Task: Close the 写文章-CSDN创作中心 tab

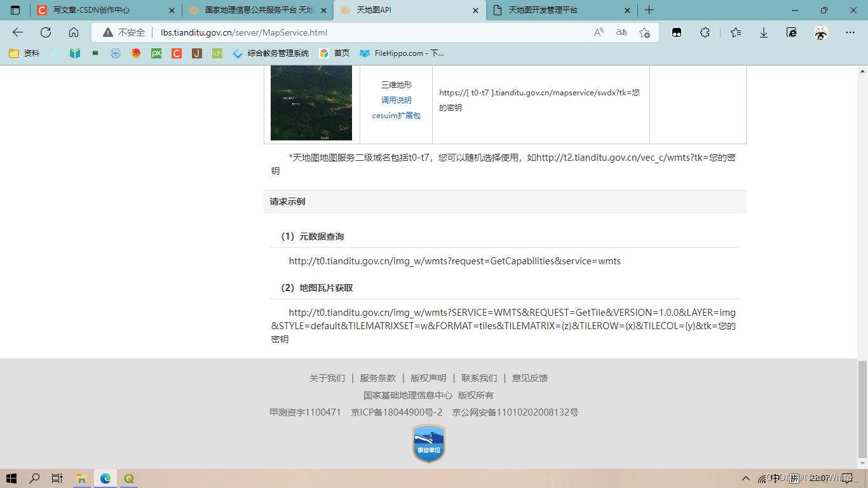Action: pyautogui.click(x=172, y=10)
